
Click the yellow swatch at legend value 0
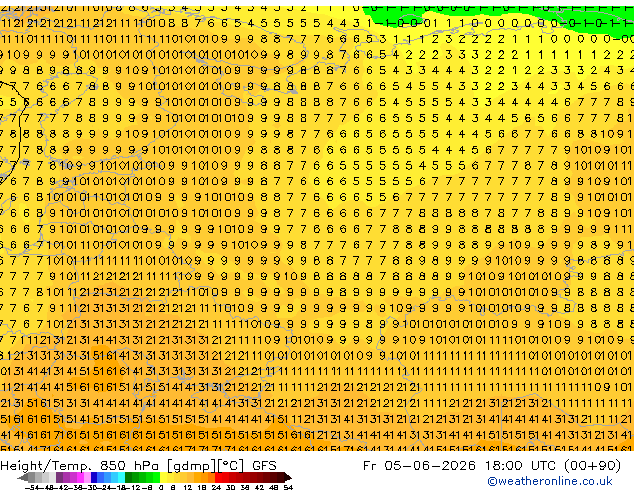tap(163, 477)
